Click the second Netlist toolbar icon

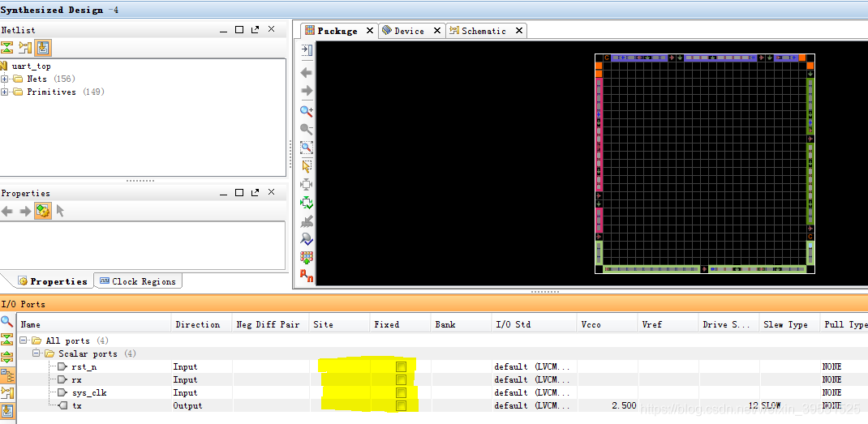[25, 48]
